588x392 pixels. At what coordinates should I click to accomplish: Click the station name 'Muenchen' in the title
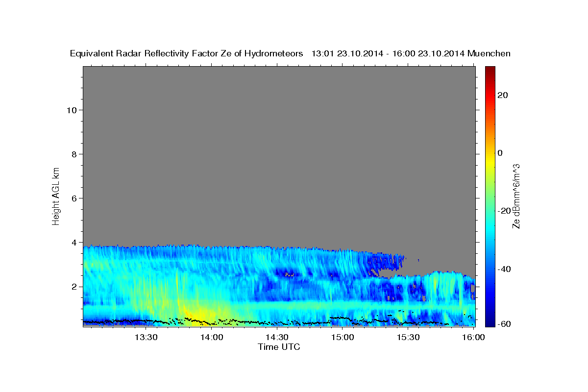click(490, 53)
